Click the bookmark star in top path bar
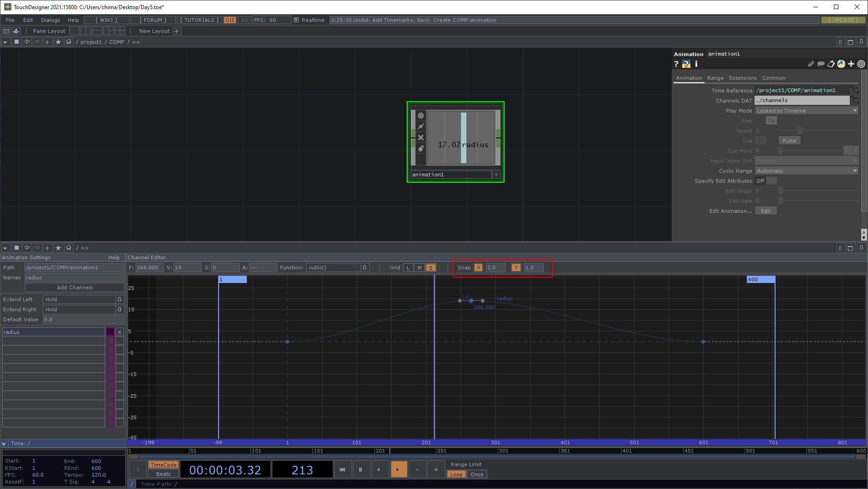Screen dimensions: 868x489 coord(58,42)
